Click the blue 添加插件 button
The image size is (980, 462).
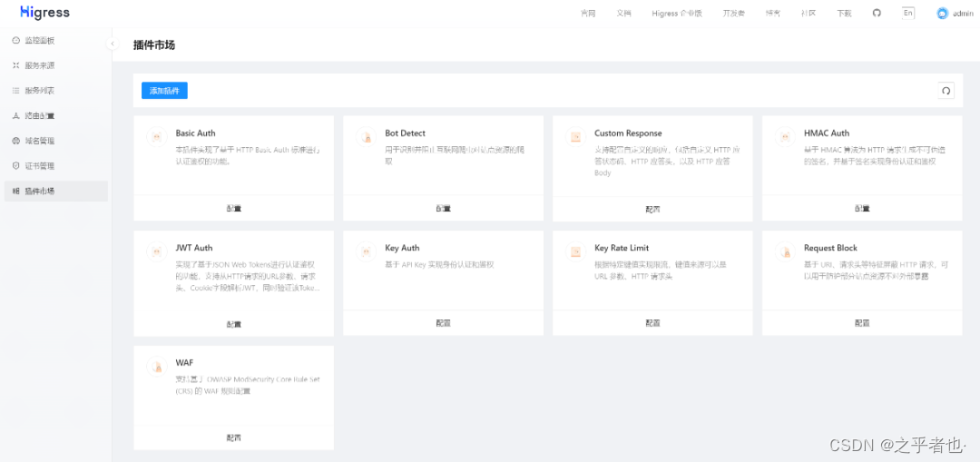164,91
